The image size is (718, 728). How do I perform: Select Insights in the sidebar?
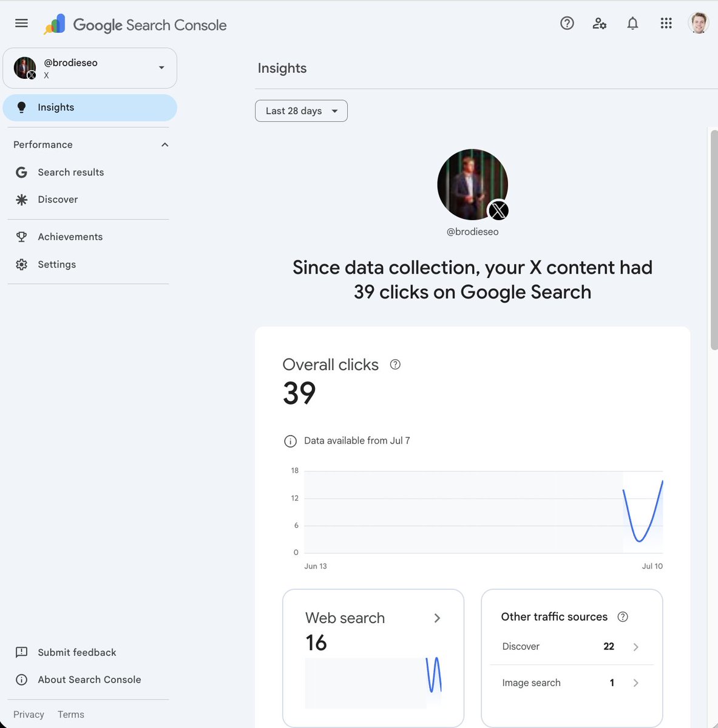(90, 107)
